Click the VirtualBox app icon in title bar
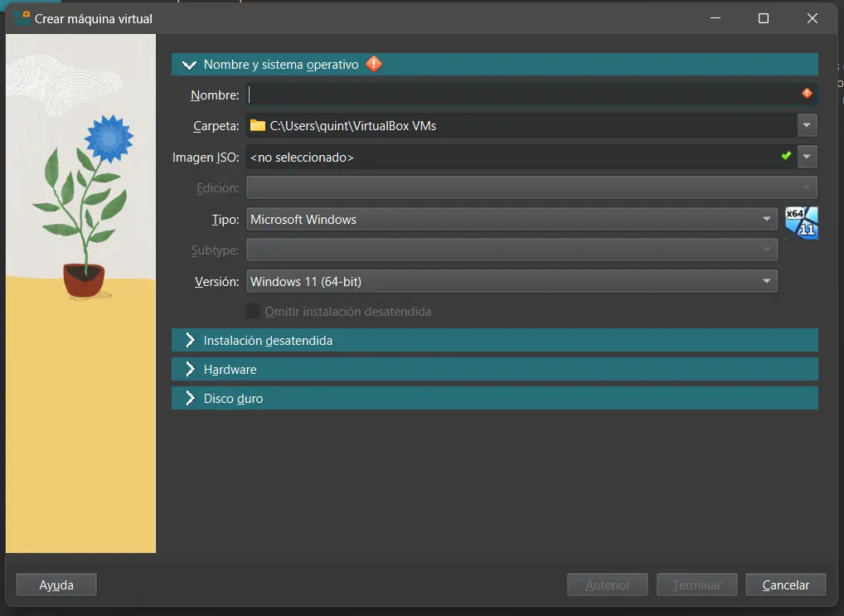Viewport: 844px width, 616px height. pos(22,17)
